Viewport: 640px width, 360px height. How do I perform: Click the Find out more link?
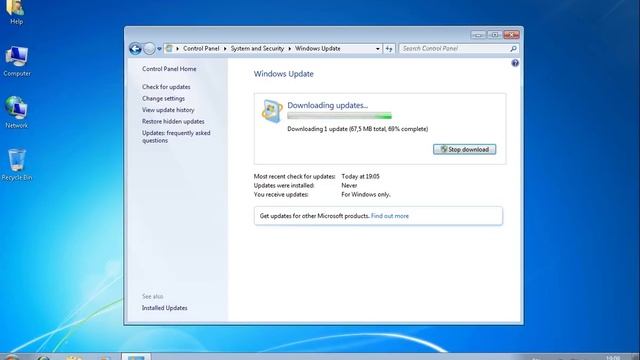(x=390, y=216)
